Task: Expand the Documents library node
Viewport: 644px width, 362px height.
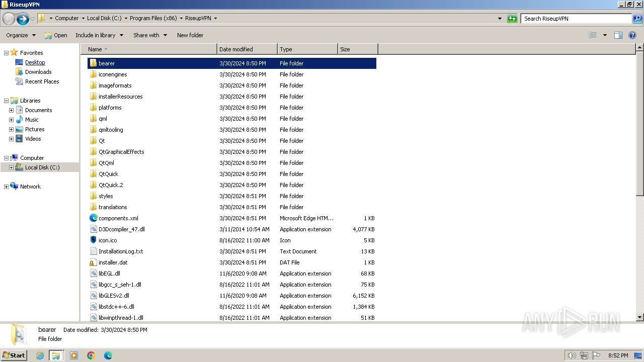Action: (x=11, y=110)
